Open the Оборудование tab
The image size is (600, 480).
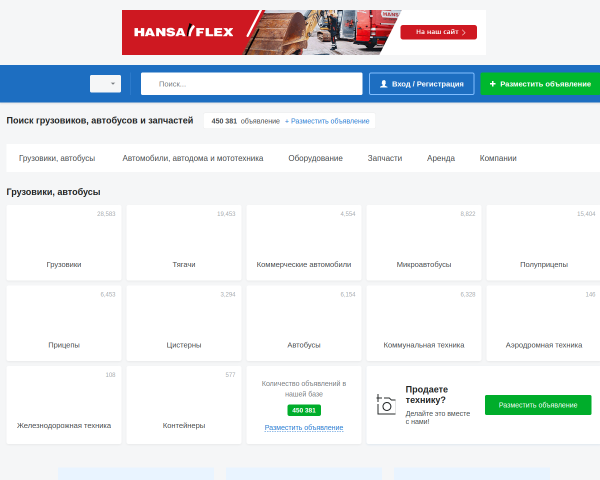tap(315, 158)
